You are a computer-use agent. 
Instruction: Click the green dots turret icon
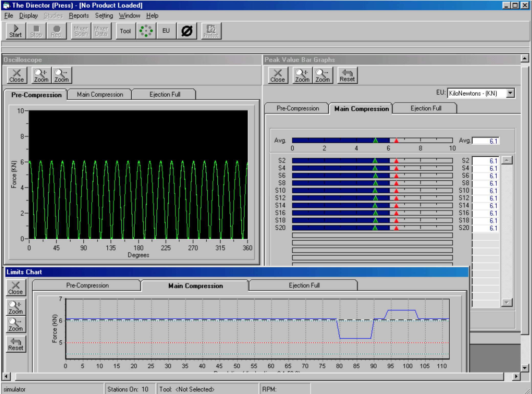pyautogui.click(x=146, y=31)
